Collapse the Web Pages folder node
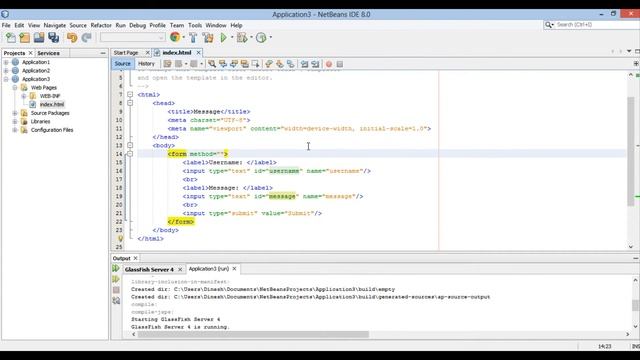640x360 pixels. tap(15, 88)
